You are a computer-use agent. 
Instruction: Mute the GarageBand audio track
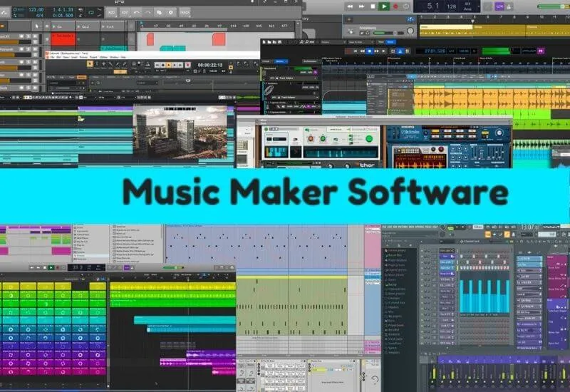(362, 33)
